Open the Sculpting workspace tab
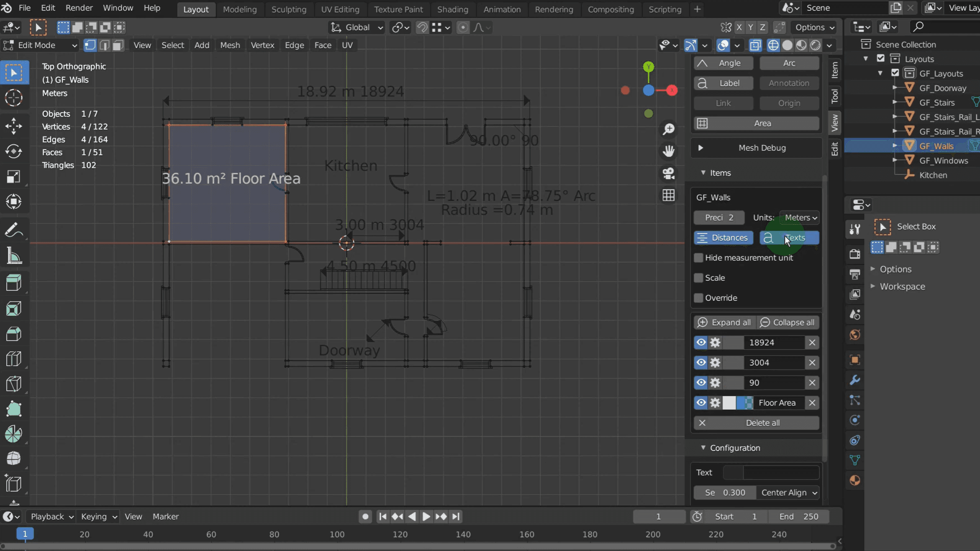Screen dimensions: 980x551 (288, 9)
